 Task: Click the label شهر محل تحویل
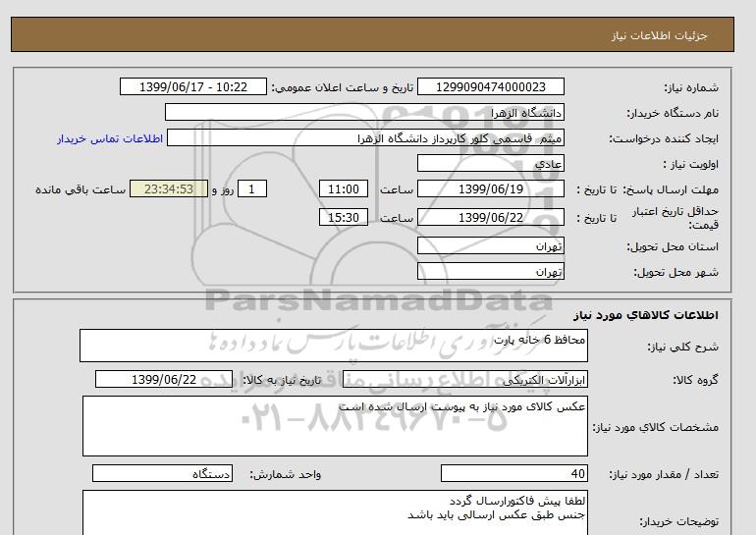[675, 272]
